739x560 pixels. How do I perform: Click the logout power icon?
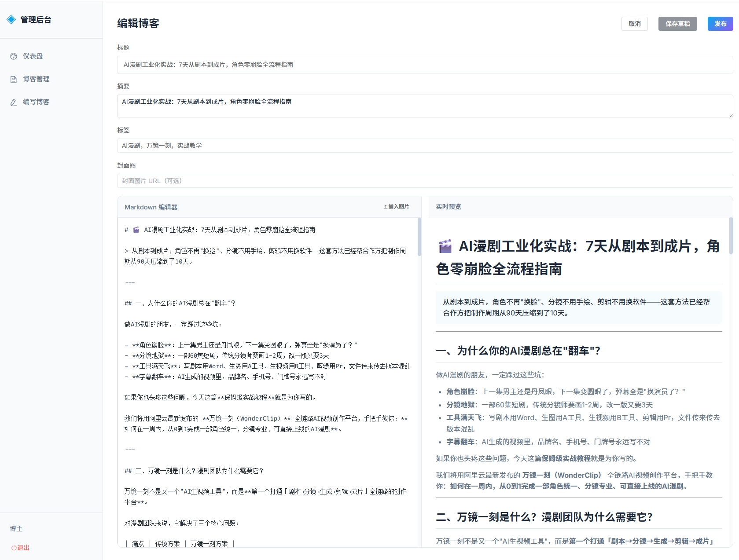(14, 548)
